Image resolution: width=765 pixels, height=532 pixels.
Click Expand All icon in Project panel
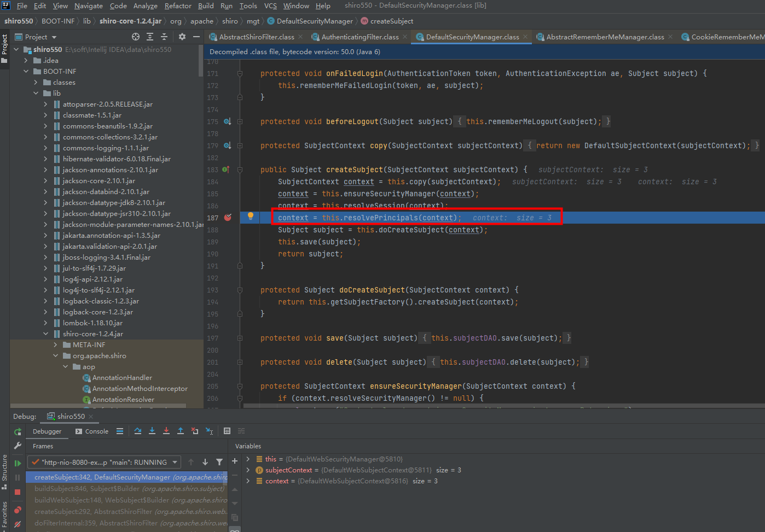[x=150, y=37]
